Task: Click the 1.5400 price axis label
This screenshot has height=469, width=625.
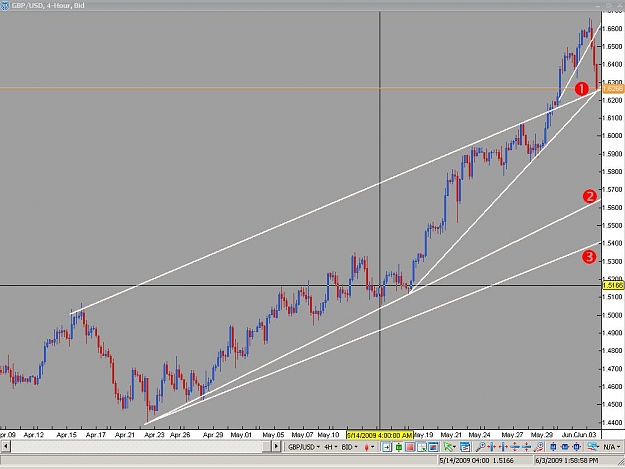Action: 612,243
